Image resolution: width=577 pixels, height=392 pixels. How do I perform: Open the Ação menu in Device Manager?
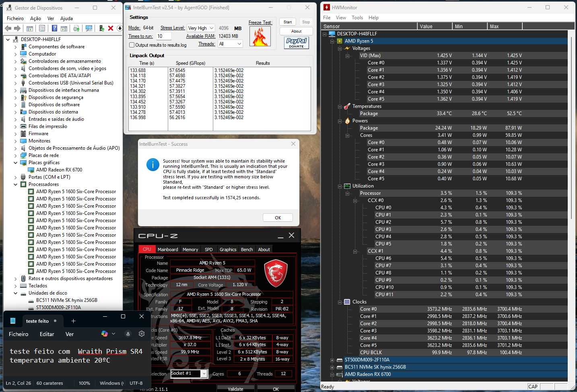(x=35, y=19)
